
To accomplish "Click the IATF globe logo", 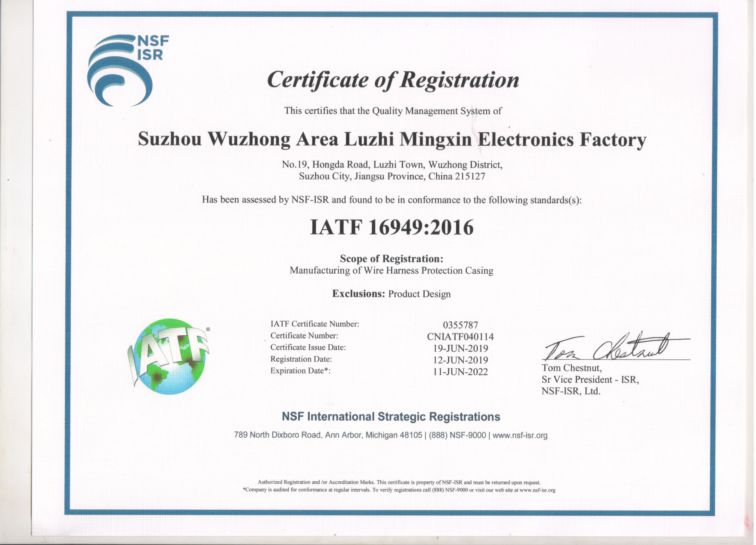I will [169, 357].
